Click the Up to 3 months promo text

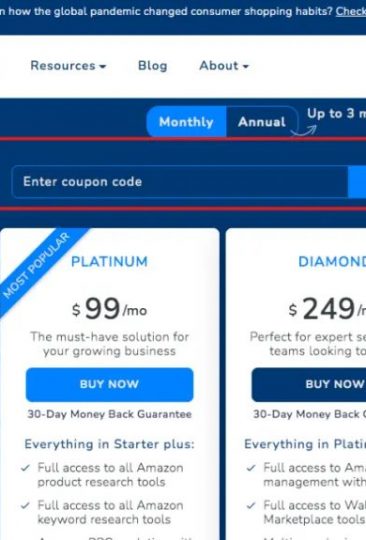pyautogui.click(x=336, y=113)
